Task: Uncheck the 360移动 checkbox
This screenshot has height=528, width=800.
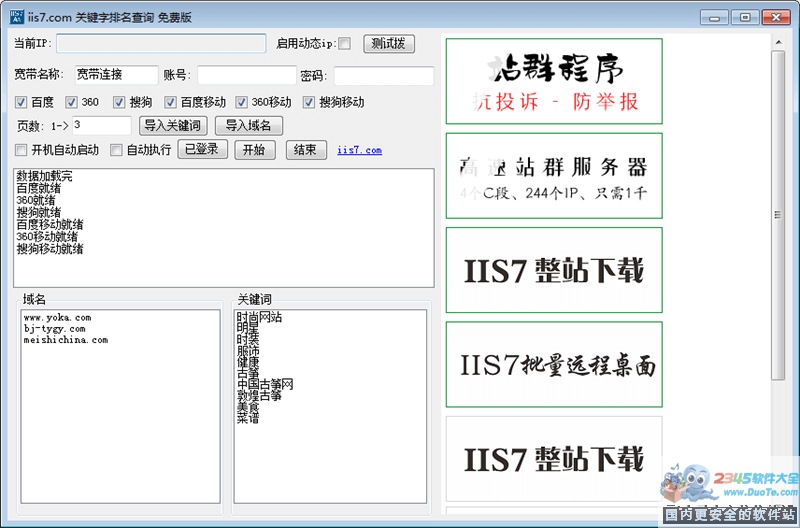Action: 242,102
